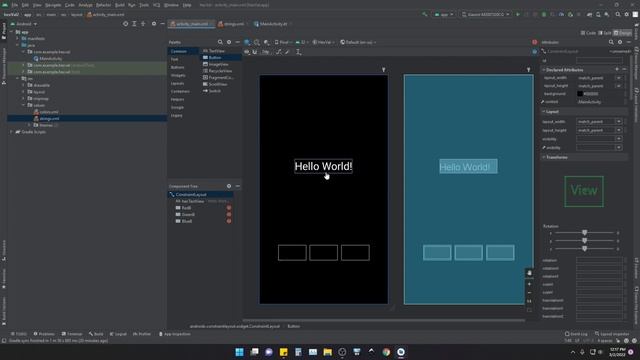
Task: Select design surface layers icon
Action: click(247, 42)
